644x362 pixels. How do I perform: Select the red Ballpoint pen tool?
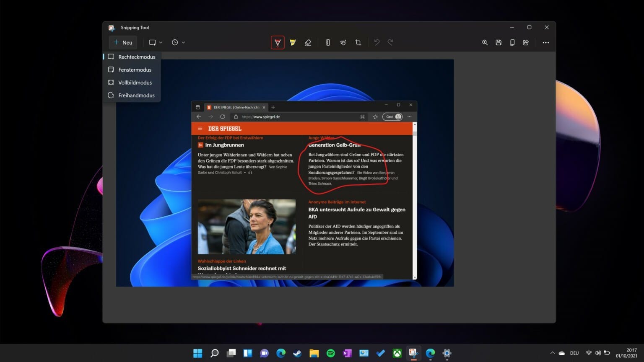pyautogui.click(x=278, y=42)
